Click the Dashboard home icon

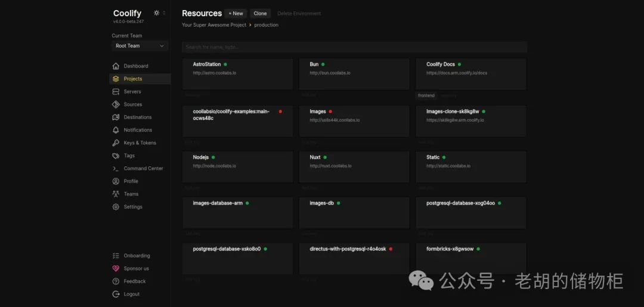(116, 66)
